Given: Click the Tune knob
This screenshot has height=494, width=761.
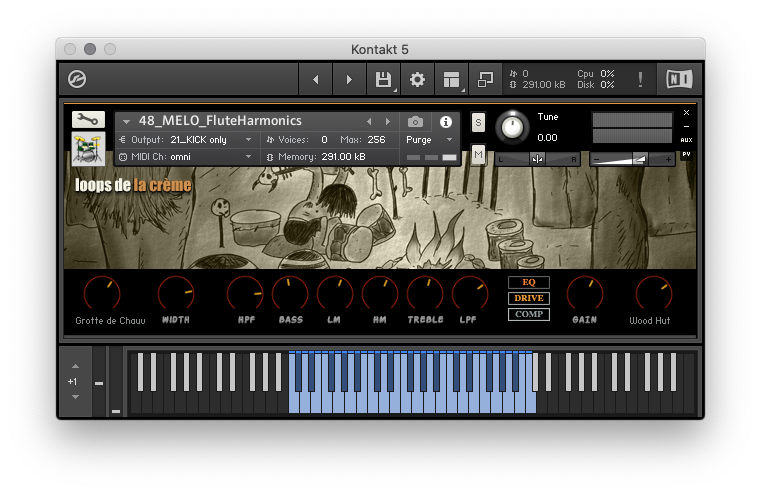Looking at the screenshot, I should (x=512, y=127).
